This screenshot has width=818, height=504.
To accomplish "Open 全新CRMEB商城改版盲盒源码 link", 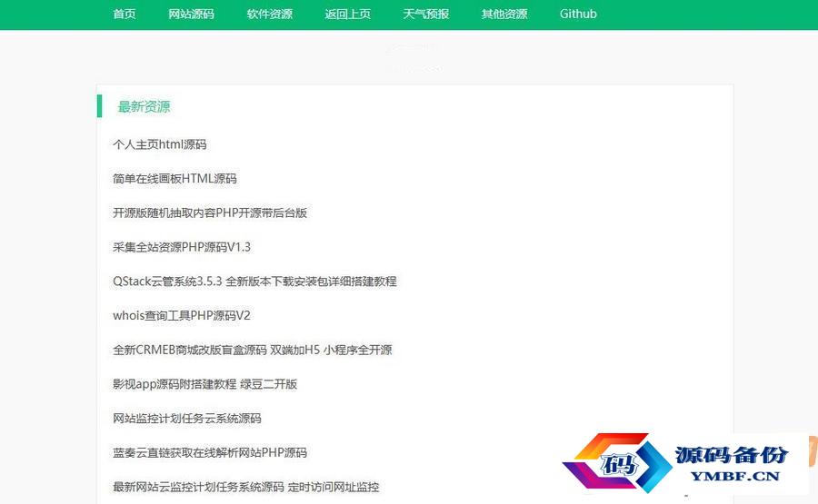I will coord(253,350).
